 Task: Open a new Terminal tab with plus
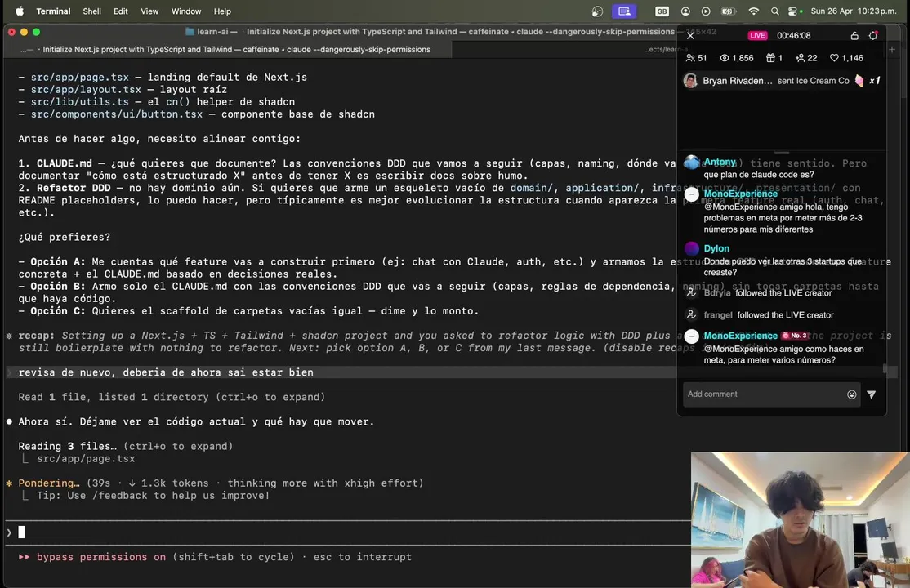[892, 50]
